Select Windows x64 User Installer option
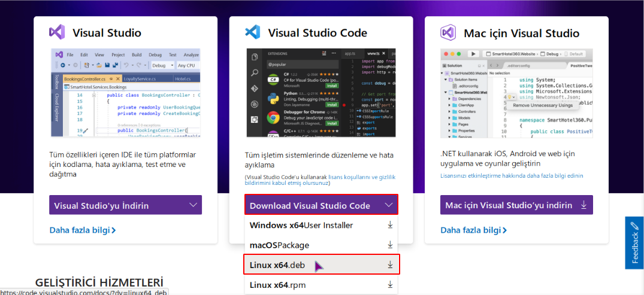The width and height of the screenshot is (644, 295). [321, 225]
